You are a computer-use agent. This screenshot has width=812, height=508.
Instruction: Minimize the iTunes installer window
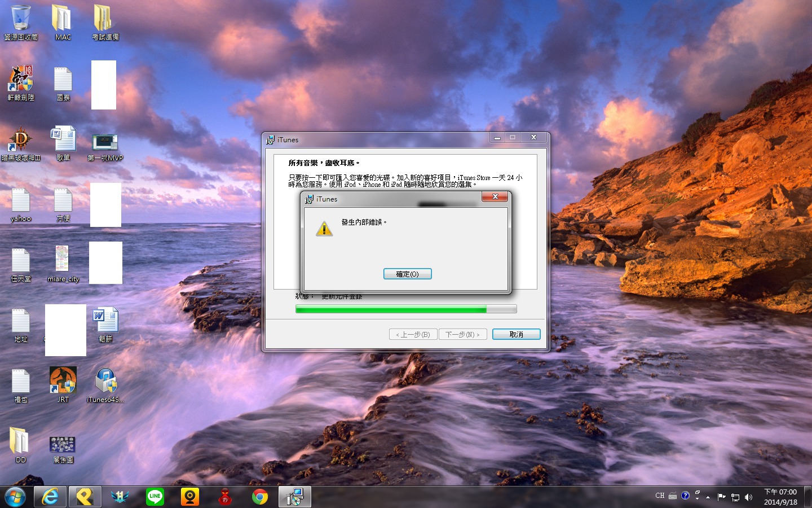pos(497,137)
